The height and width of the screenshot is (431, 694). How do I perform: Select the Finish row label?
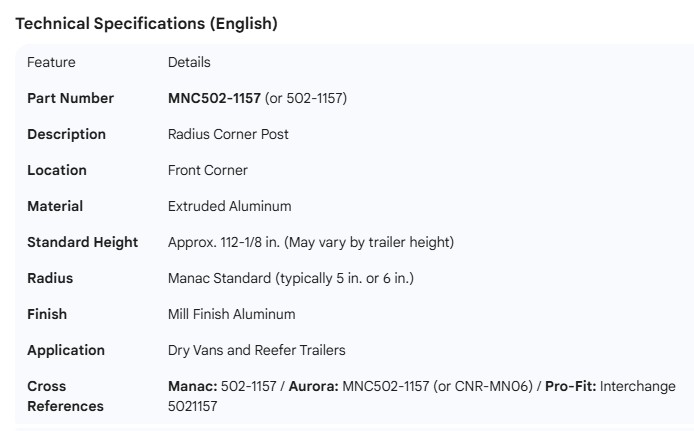[47, 314]
